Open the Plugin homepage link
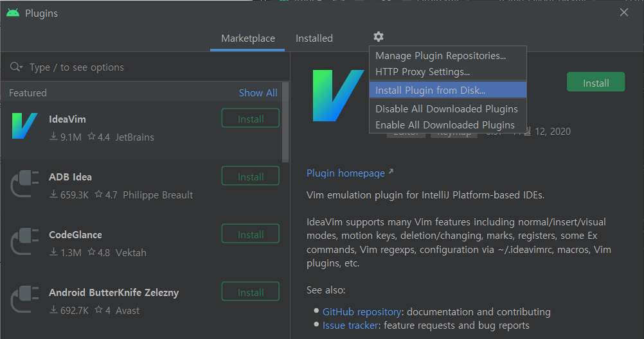The image size is (644, 339). (x=346, y=173)
